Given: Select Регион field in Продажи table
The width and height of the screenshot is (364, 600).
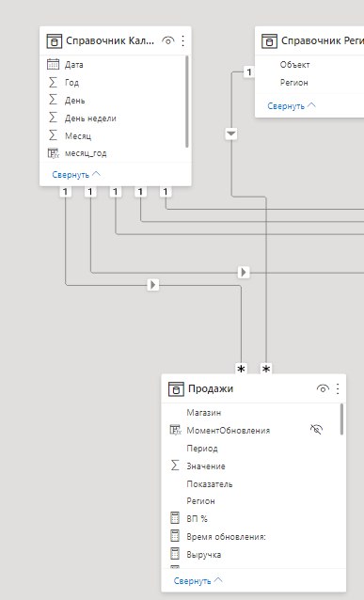Looking at the screenshot, I should point(200,501).
